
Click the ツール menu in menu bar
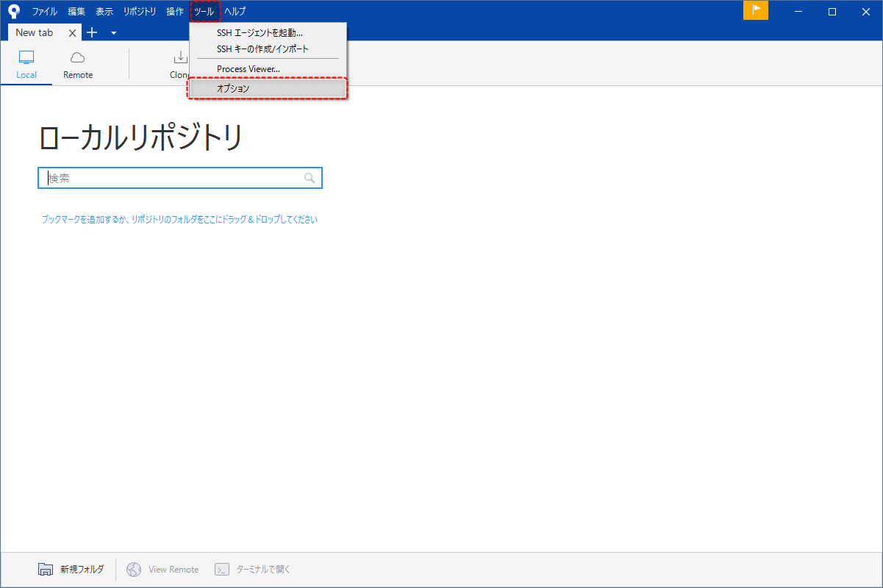click(204, 12)
